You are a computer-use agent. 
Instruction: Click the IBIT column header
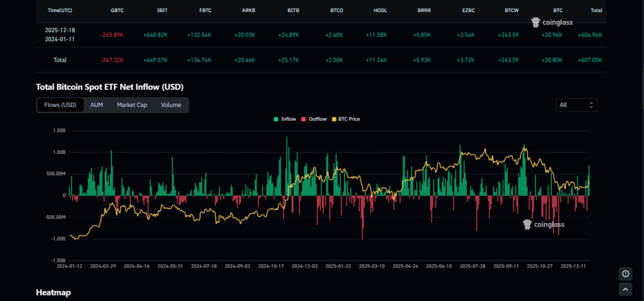point(162,11)
